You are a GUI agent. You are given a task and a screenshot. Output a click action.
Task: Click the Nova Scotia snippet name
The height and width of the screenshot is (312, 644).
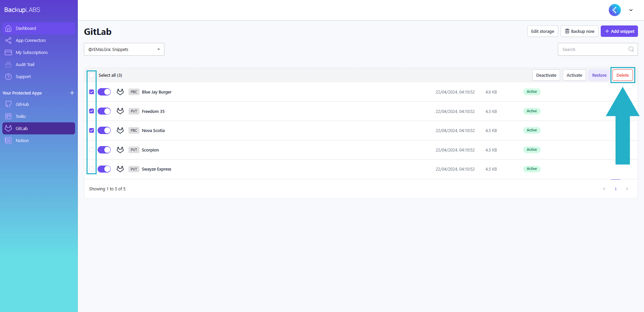click(153, 130)
